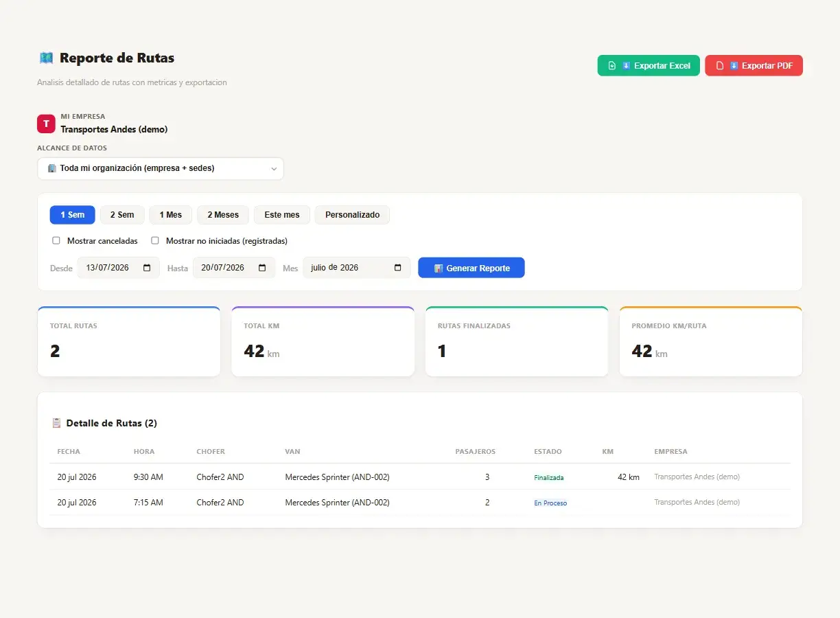Screen dimensions: 840x618
Task: Open calendar picker in Hasta date field
Action: click(x=262, y=268)
